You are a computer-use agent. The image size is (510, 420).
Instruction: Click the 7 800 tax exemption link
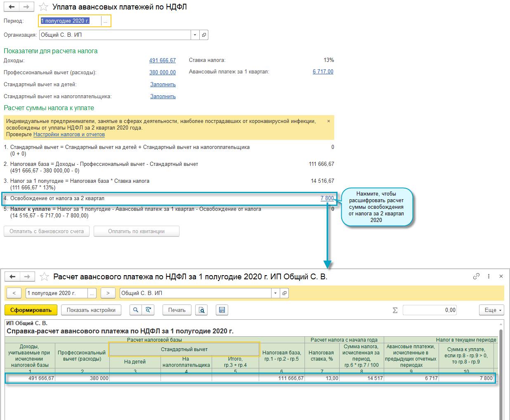click(x=327, y=198)
